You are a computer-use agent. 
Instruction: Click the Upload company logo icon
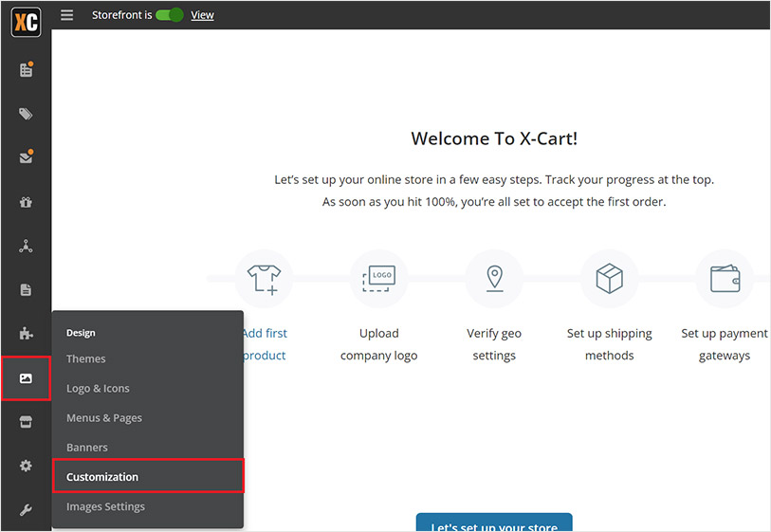click(x=378, y=279)
